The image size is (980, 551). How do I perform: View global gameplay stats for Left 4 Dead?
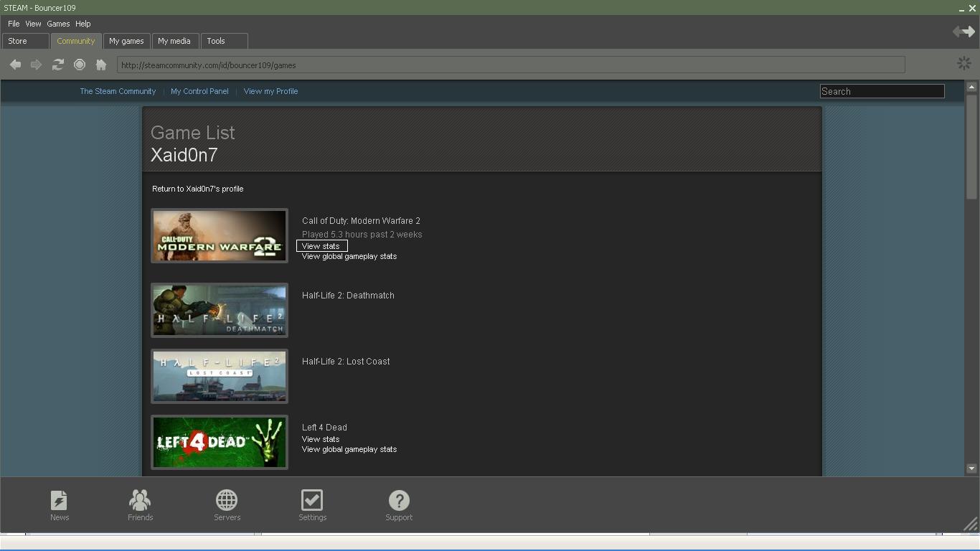point(349,449)
